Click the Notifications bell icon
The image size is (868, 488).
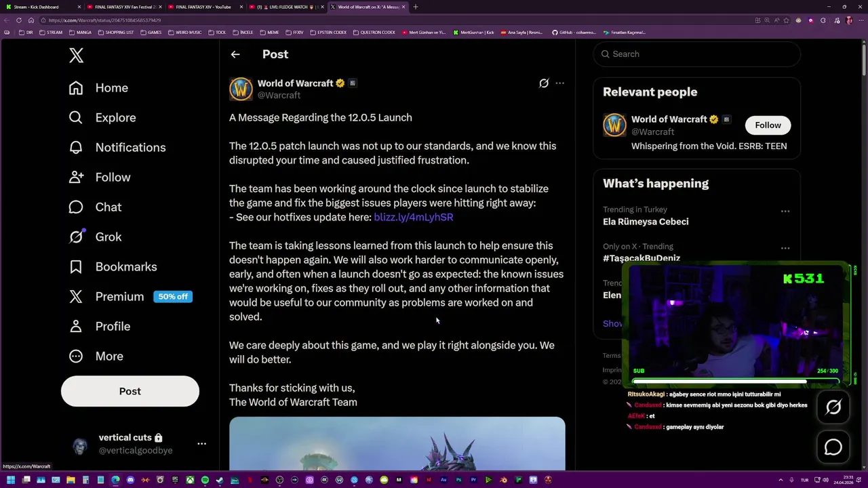click(76, 148)
